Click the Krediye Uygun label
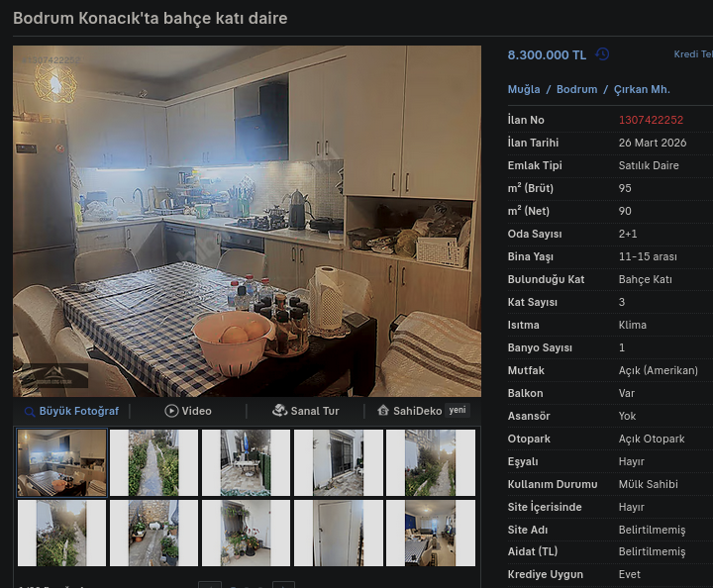Screen dimensions: 713x588 tap(546, 574)
